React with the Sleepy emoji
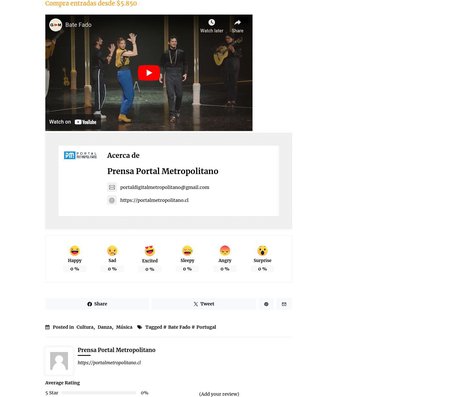The height and width of the screenshot is (397, 450). pyautogui.click(x=187, y=251)
